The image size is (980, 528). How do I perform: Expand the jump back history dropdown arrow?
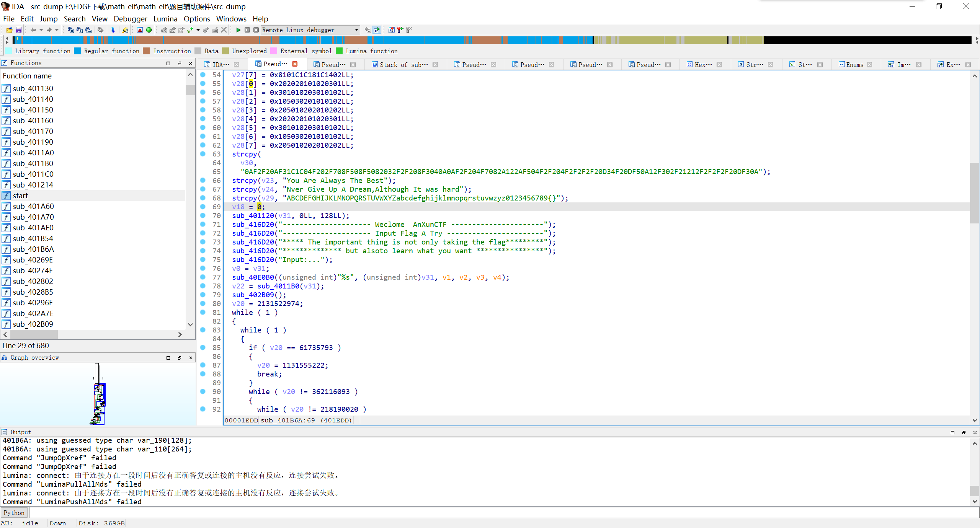[41, 30]
